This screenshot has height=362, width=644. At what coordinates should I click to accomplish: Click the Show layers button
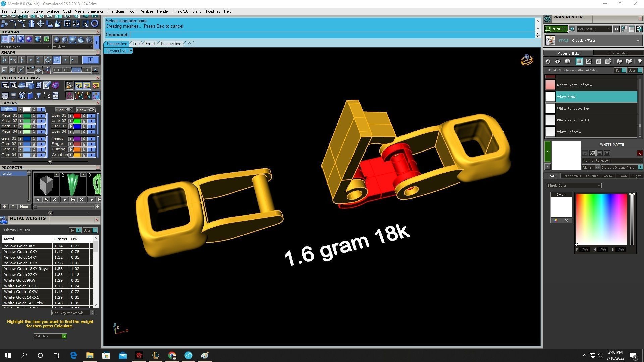[x=86, y=110]
